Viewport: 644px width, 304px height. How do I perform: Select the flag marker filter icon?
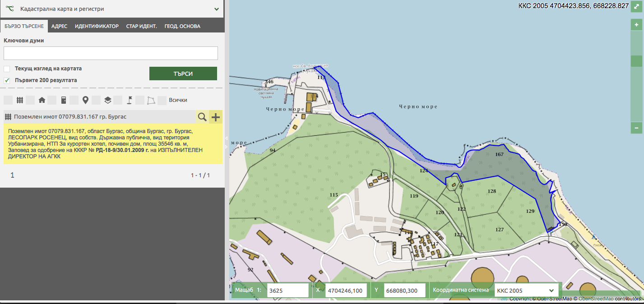tap(129, 100)
